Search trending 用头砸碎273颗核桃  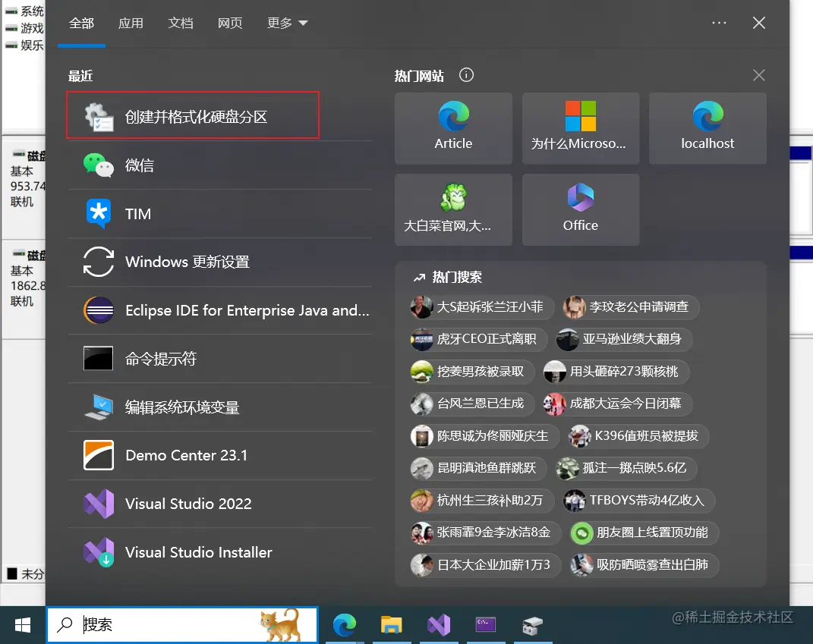click(616, 372)
